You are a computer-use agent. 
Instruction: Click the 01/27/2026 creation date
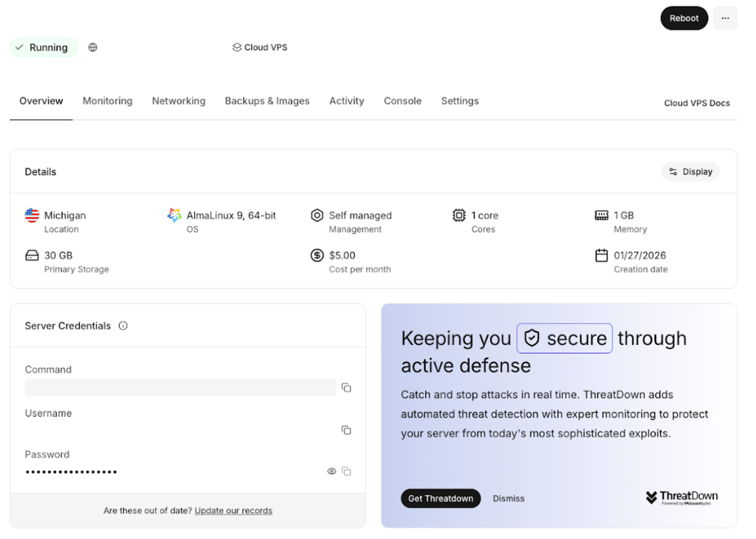640,255
